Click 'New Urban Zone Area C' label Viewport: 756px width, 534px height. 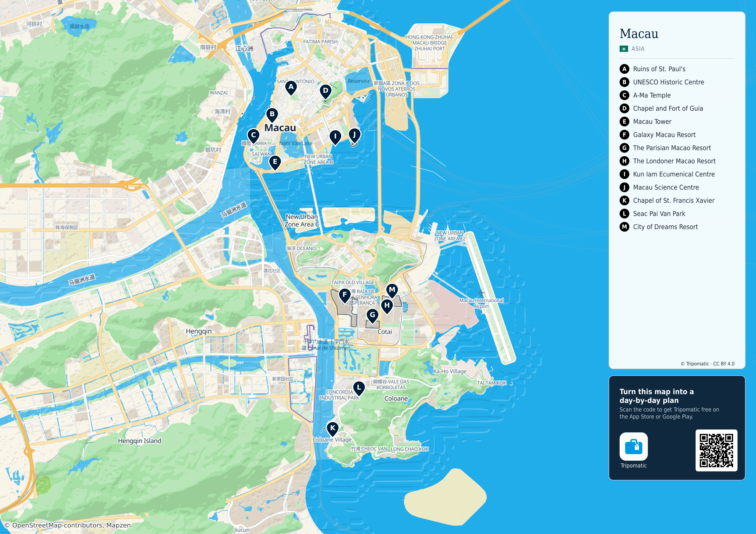tap(302, 221)
